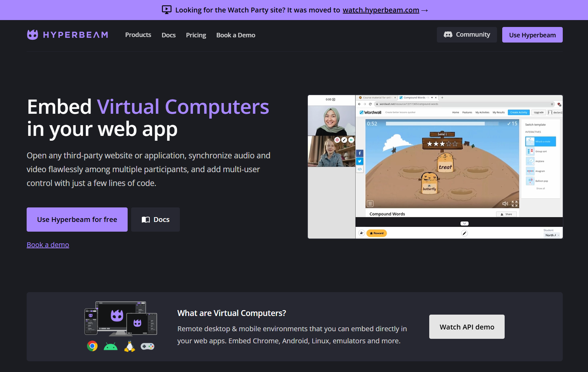588x372 pixels.
Task: Open the Pricing page from navbar
Action: pos(196,35)
